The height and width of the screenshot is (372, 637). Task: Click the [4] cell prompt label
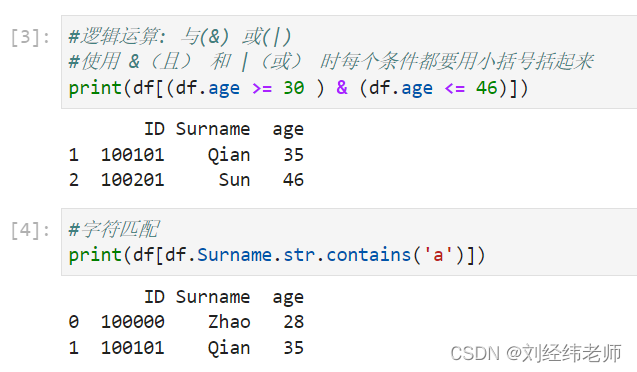pyautogui.click(x=30, y=230)
